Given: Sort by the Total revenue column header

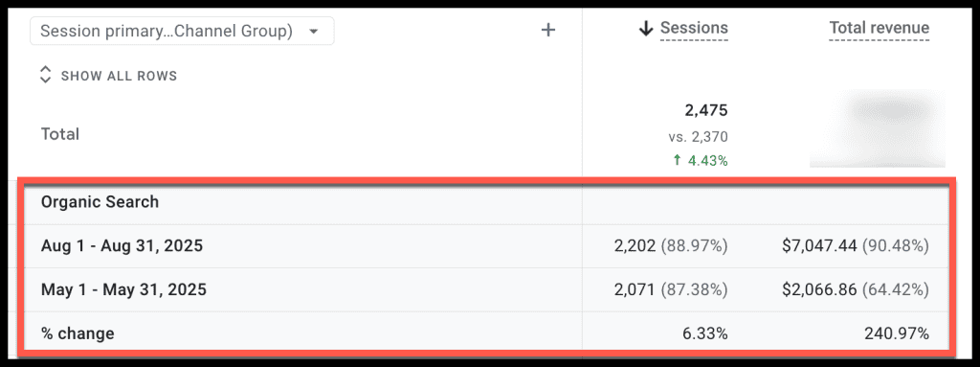Looking at the screenshot, I should point(880,28).
